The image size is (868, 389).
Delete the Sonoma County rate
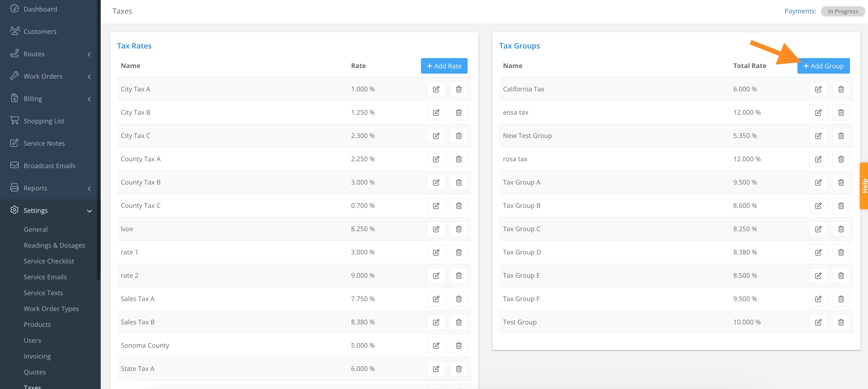459,346
